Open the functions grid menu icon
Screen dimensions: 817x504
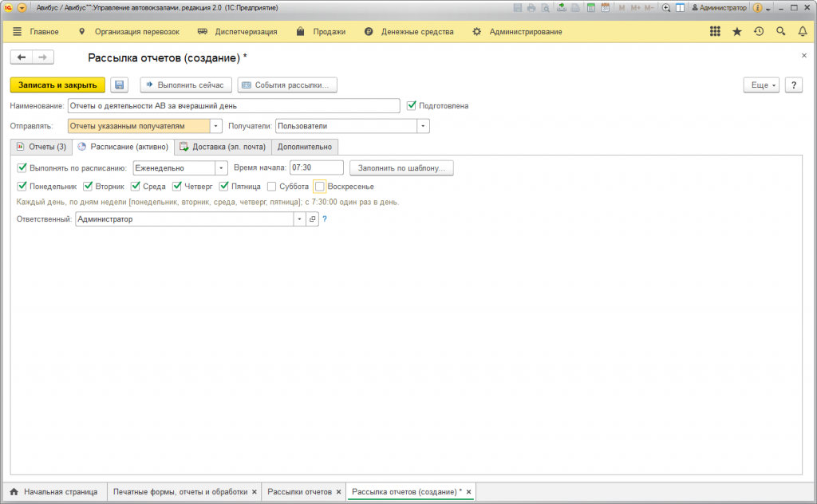715,32
